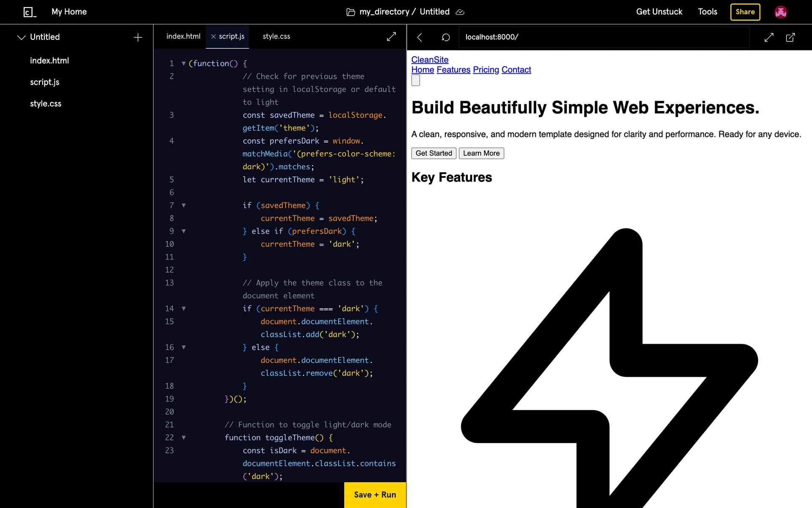This screenshot has width=812, height=508.
Task: Expand the browser preview panel
Action: [769, 37]
